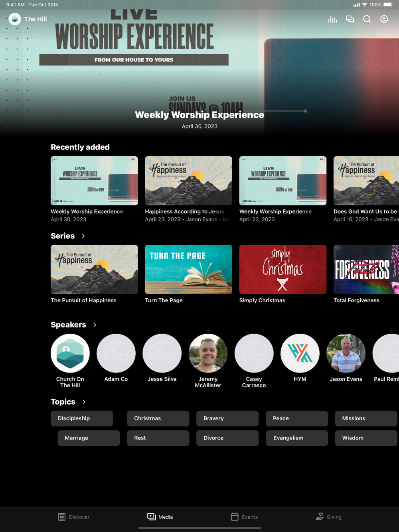Open Simply Christmas series
Image resolution: width=399 pixels, height=532 pixels.
tap(283, 270)
